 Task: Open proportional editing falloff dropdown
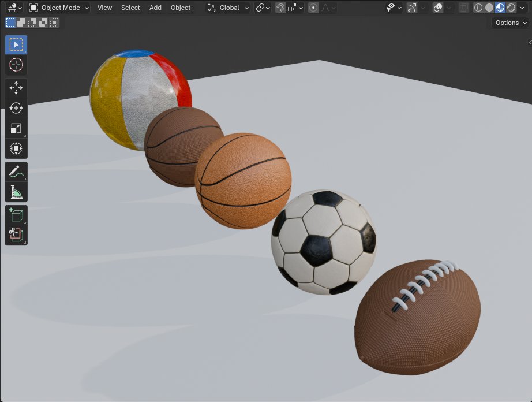tap(328, 8)
